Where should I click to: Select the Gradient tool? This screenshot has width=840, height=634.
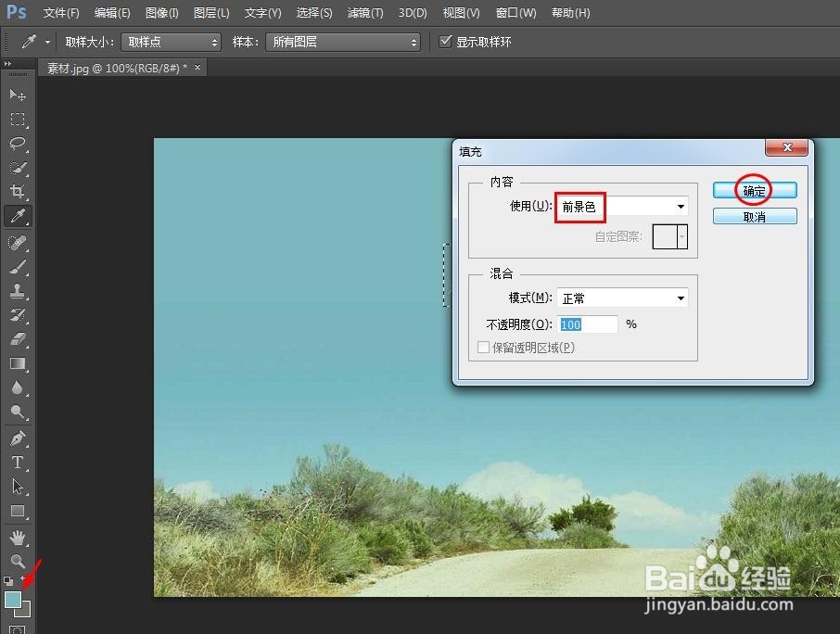17,363
